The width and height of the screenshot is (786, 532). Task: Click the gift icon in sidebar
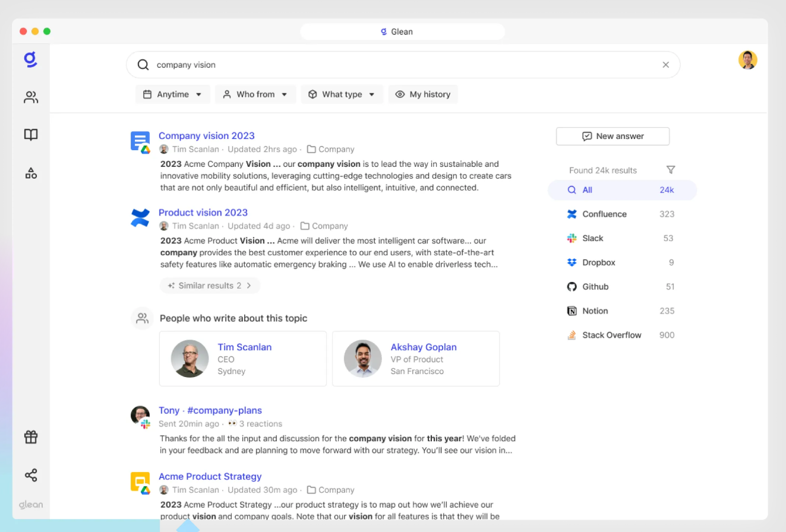coord(31,437)
